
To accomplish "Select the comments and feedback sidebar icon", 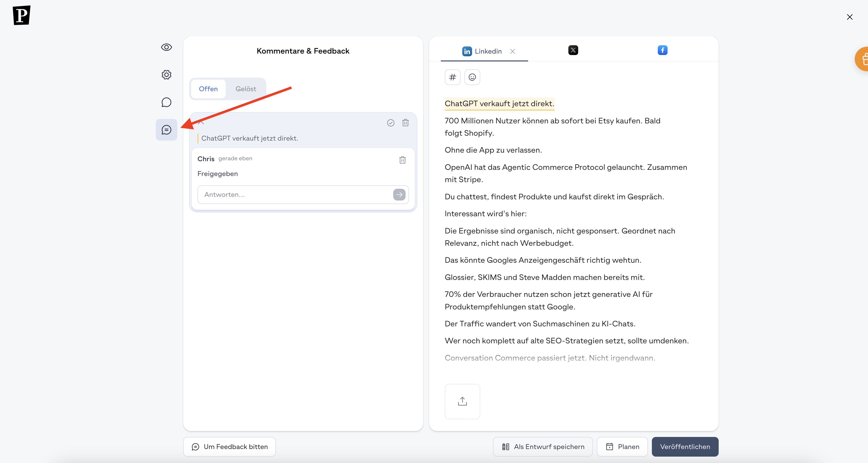I will (167, 130).
